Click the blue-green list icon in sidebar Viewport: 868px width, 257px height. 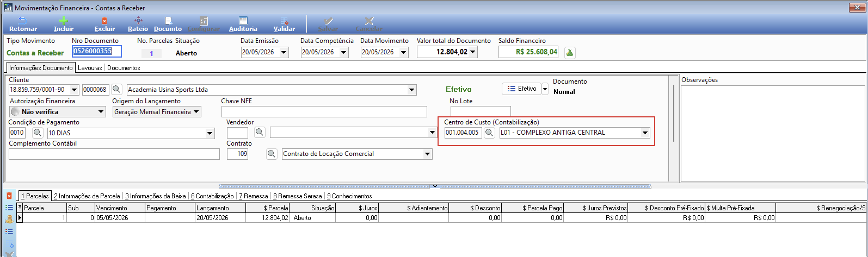9,208
